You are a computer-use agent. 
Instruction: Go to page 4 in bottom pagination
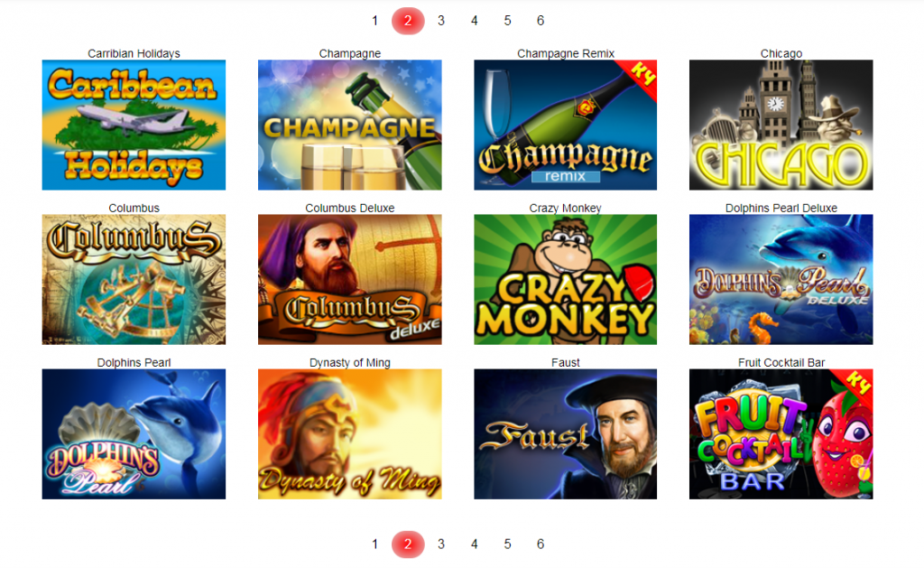(x=475, y=544)
